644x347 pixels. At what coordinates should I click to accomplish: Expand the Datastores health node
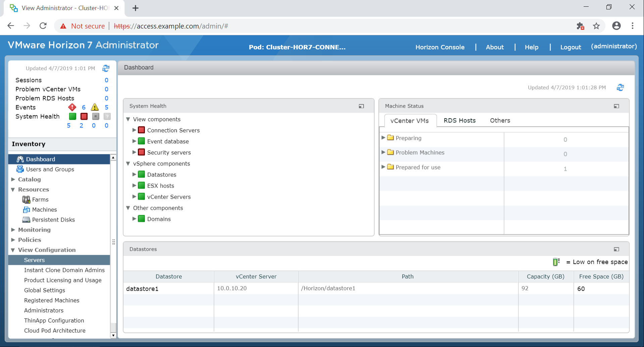point(134,174)
